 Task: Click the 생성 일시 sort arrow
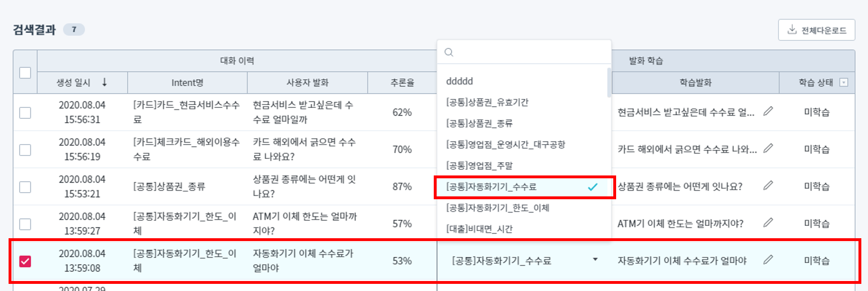[x=105, y=82]
